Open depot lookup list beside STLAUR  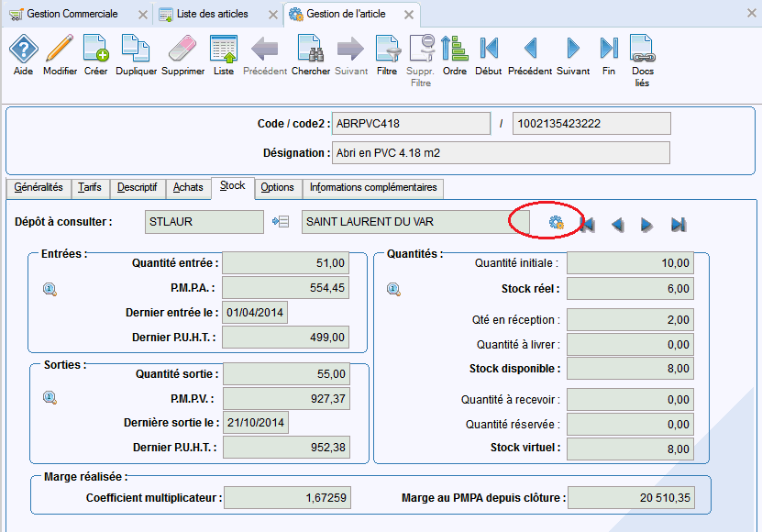[x=282, y=222]
